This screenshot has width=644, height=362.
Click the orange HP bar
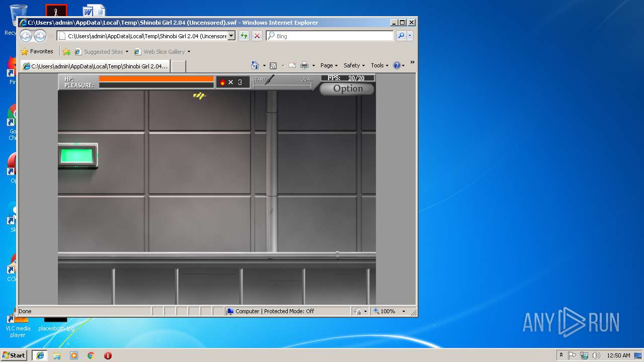(156, 78)
